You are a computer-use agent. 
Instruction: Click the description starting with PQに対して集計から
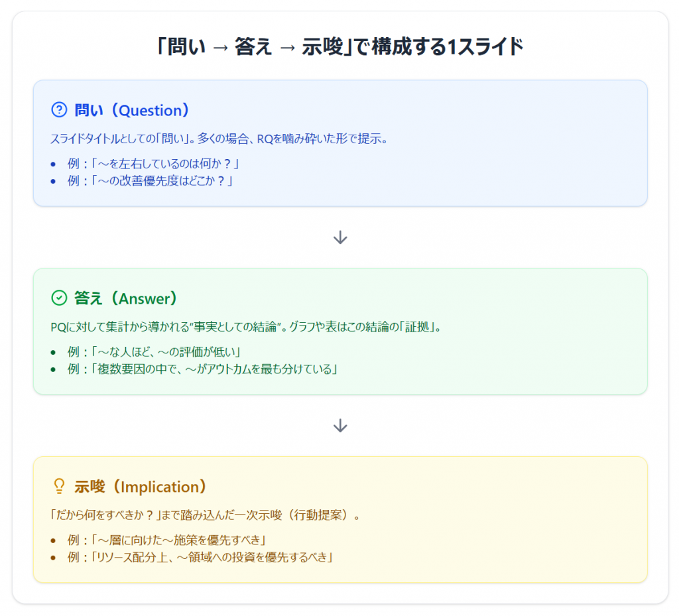point(246,327)
